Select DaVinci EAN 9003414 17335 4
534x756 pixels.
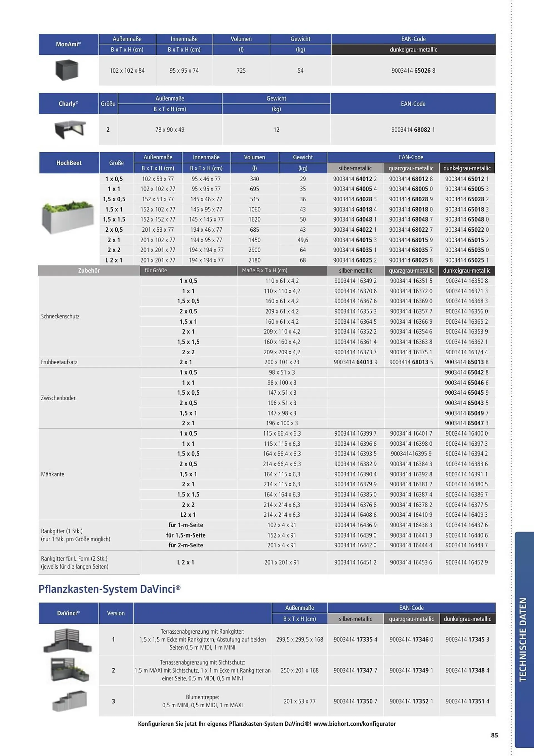(x=355, y=639)
